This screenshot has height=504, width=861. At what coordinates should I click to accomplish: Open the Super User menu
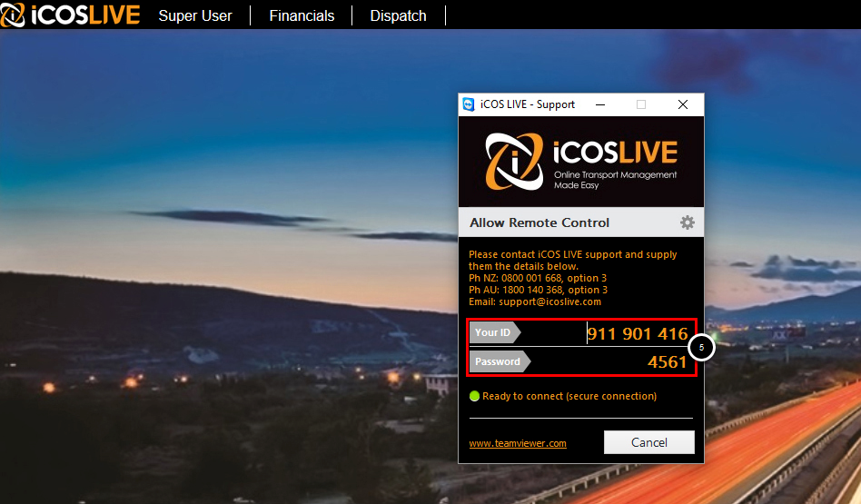pyautogui.click(x=195, y=16)
